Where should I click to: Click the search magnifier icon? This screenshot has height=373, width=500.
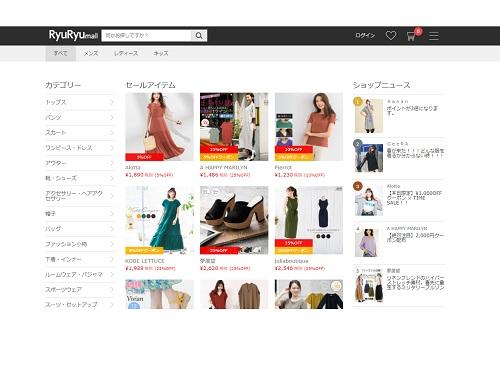(199, 35)
